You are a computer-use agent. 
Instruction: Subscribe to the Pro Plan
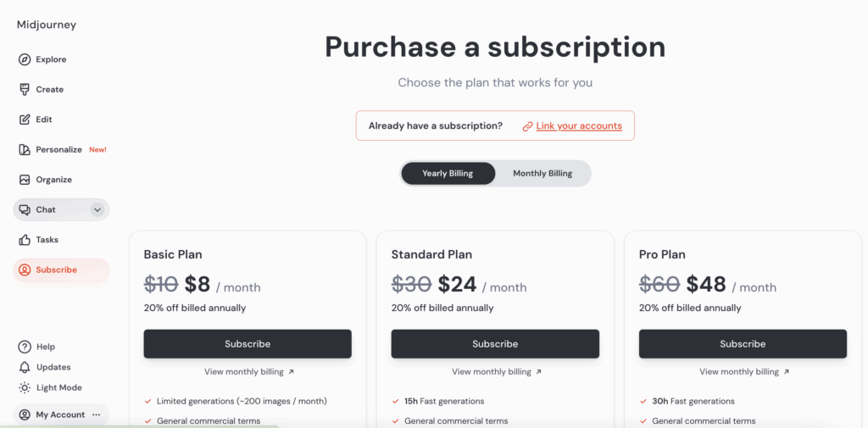point(743,344)
